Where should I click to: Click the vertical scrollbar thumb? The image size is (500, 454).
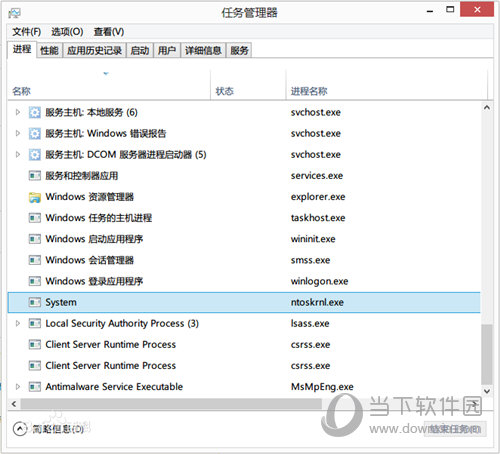pyautogui.click(x=487, y=354)
